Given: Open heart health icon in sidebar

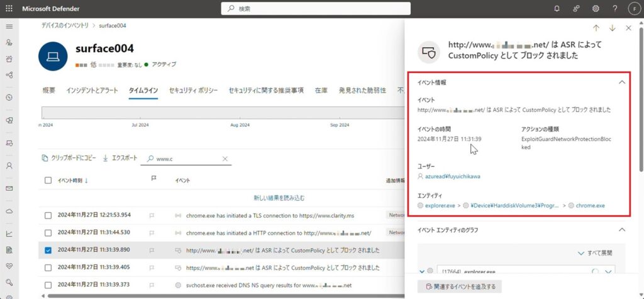Looking at the screenshot, I should click(9, 266).
